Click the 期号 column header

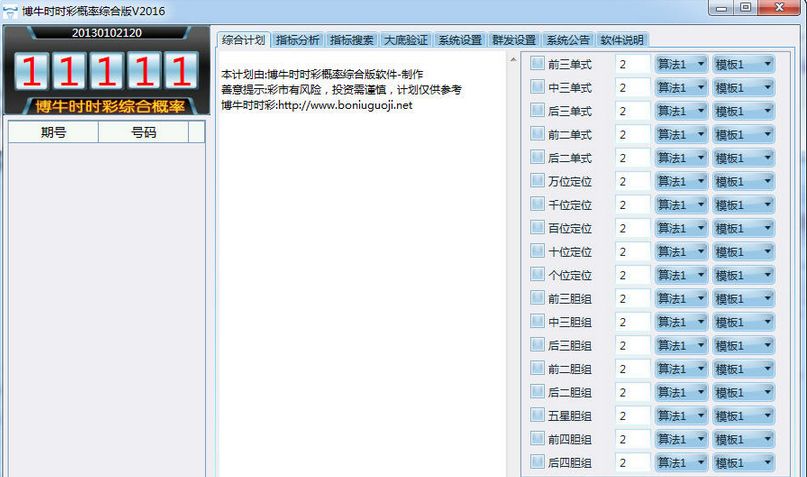tap(54, 132)
